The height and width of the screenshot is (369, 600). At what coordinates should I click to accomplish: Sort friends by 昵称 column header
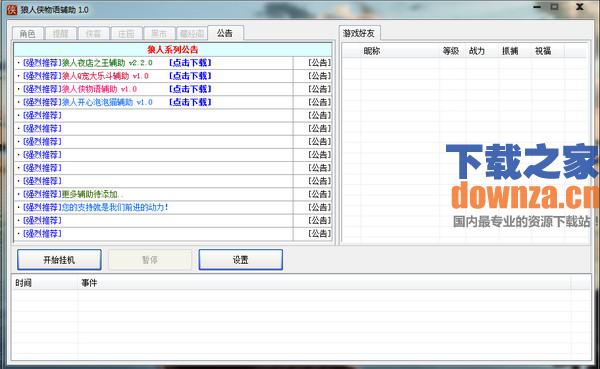(372, 51)
